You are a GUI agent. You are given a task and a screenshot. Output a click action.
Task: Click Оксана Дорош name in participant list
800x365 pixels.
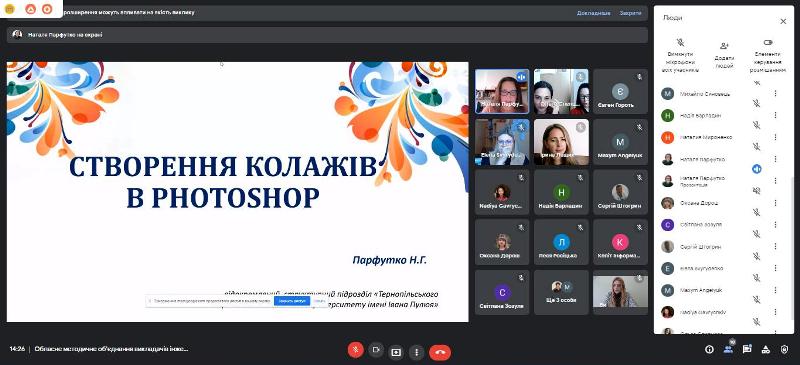point(698,203)
